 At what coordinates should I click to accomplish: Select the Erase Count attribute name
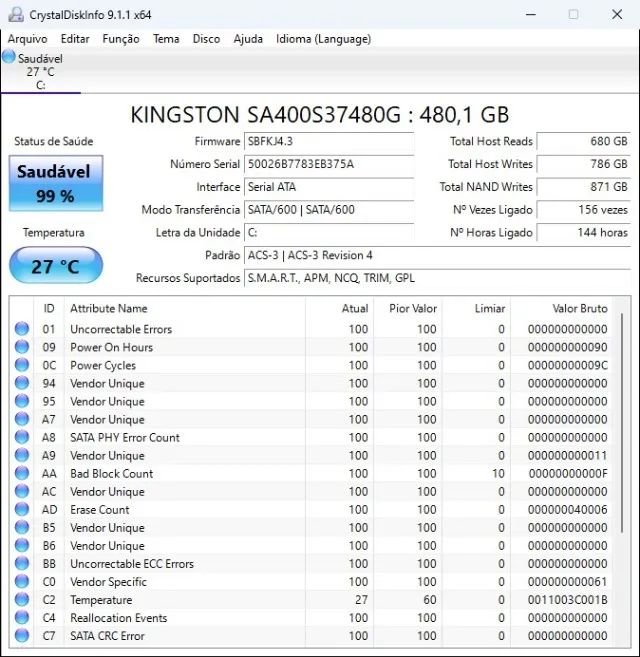pyautogui.click(x=100, y=510)
